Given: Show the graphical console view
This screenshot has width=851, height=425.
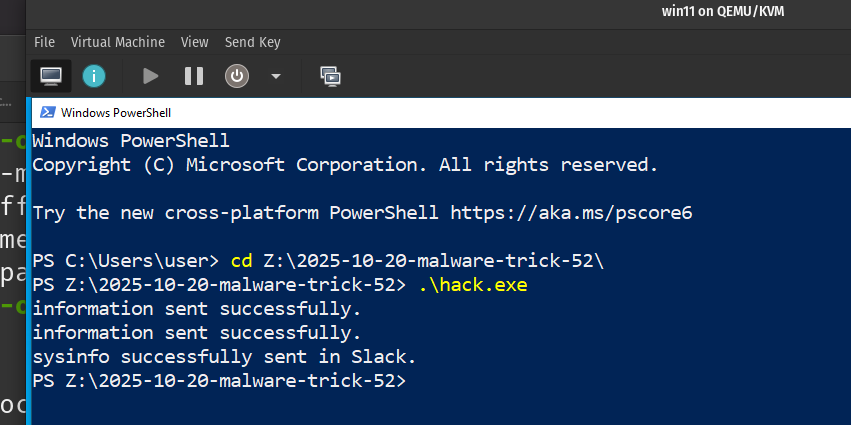Looking at the screenshot, I should [50, 75].
